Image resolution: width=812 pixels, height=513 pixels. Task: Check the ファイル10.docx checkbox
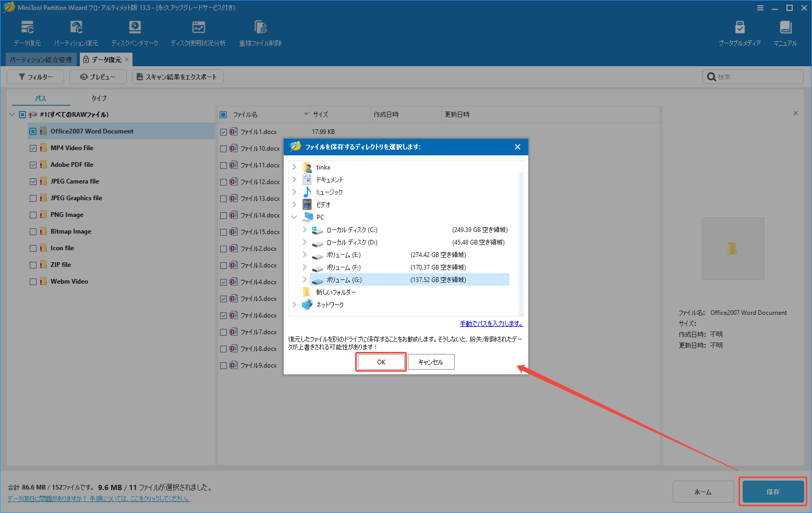[224, 148]
